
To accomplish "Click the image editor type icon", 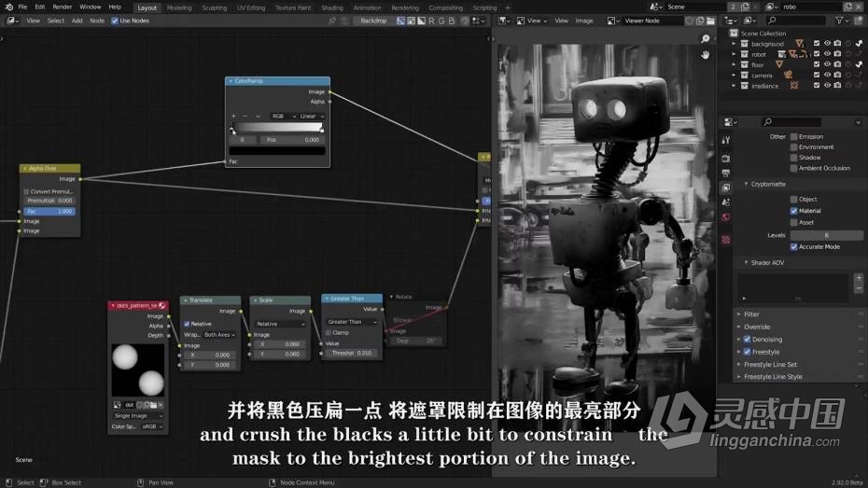I will tap(503, 21).
